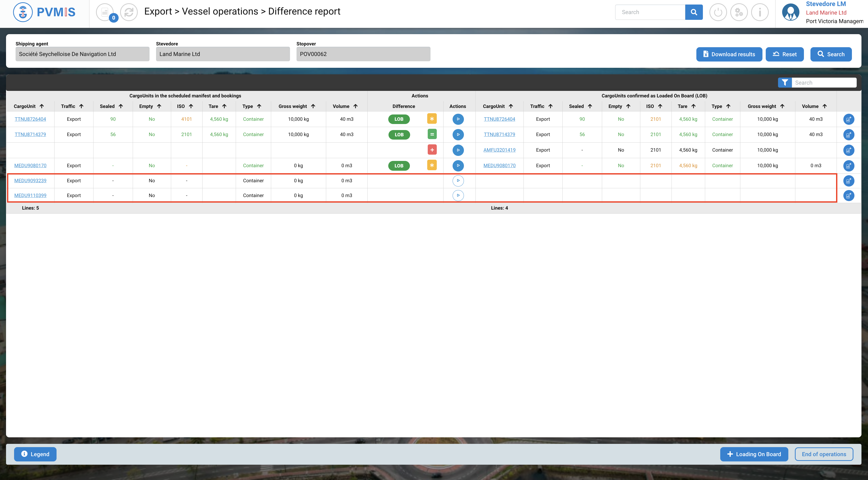The height and width of the screenshot is (480, 868).
Task: Open the MEDU9093239 cargo unit link
Action: point(30,181)
